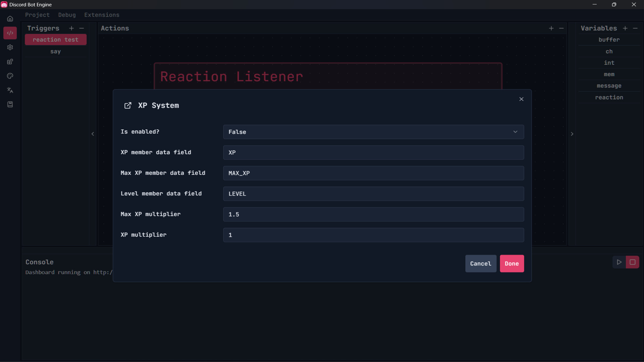Open the XP System external link icon
Viewport: 644px width, 362px height.
128,105
